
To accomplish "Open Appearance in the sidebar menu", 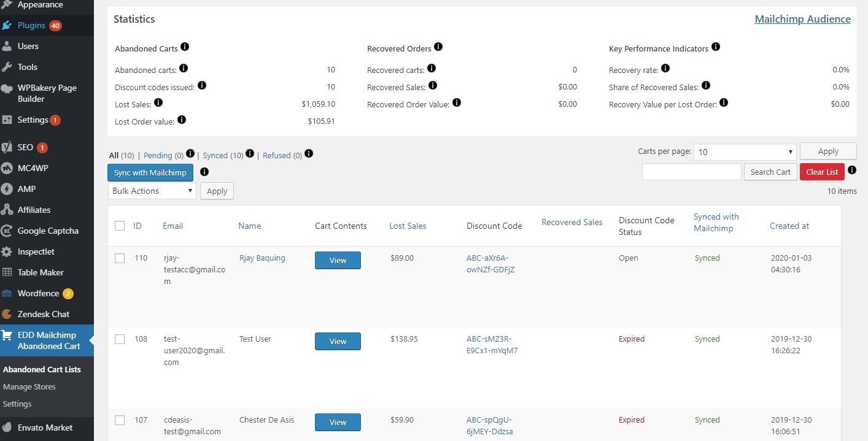I will 40,5.
